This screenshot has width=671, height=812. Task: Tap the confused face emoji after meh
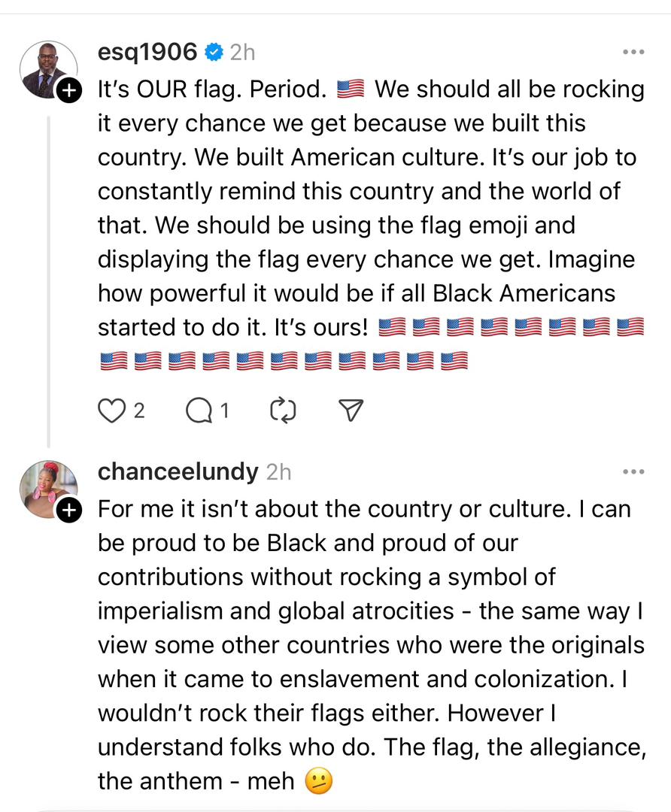click(318, 781)
